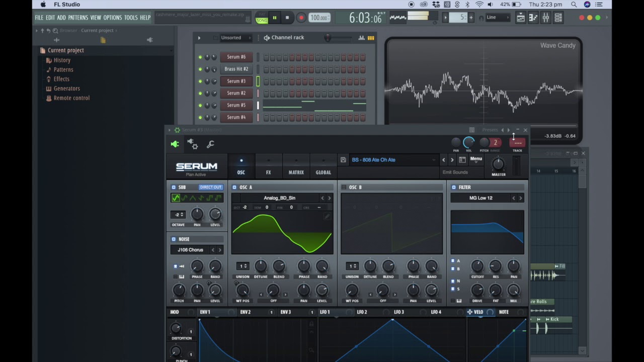This screenshot has width=644, height=362.
Task: Switch to the MATRIX tab in Serum
Action: point(296,167)
